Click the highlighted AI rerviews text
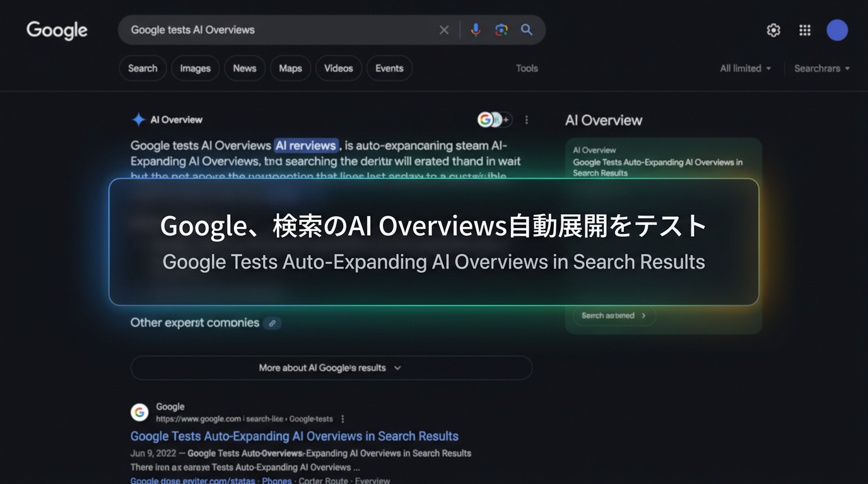 (306, 146)
